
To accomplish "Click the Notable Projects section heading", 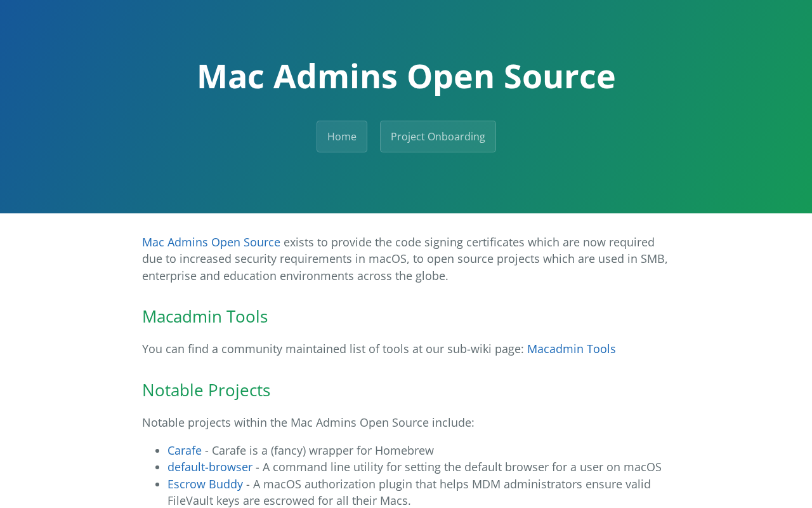I will [x=206, y=390].
